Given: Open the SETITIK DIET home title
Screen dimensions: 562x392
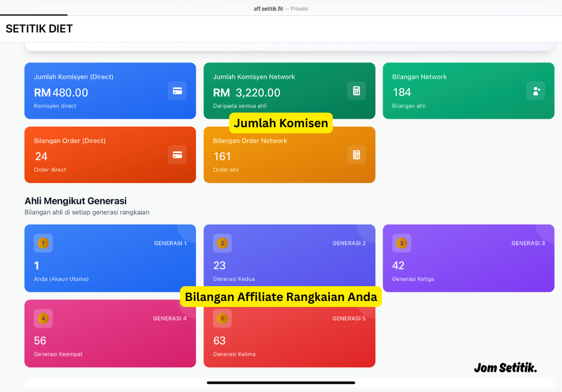Looking at the screenshot, I should click(39, 29).
